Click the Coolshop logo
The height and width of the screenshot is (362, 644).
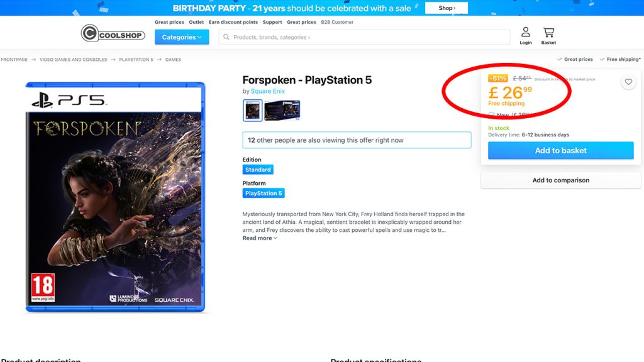[x=113, y=33]
